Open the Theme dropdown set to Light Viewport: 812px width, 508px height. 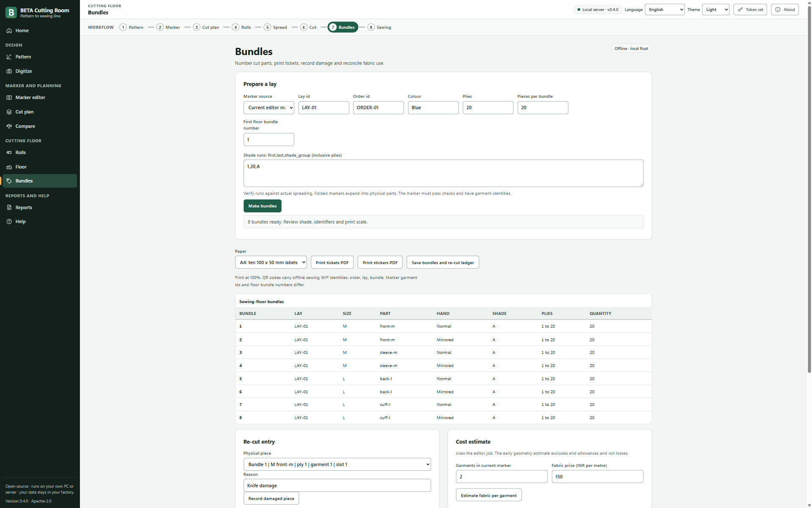(x=716, y=9)
